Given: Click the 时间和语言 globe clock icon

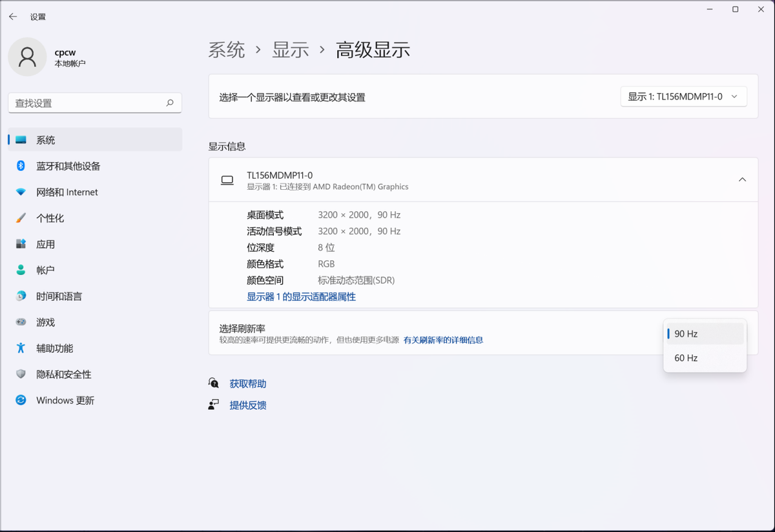Looking at the screenshot, I should pos(21,296).
